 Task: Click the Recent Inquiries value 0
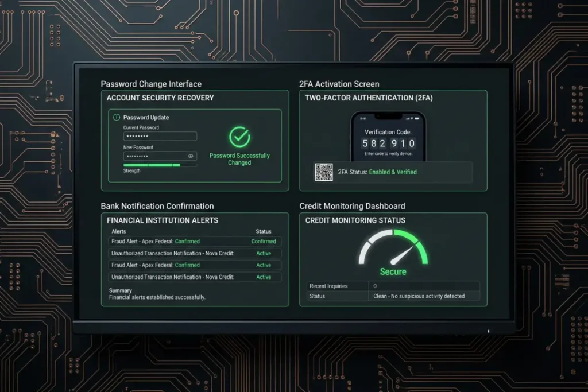point(375,286)
